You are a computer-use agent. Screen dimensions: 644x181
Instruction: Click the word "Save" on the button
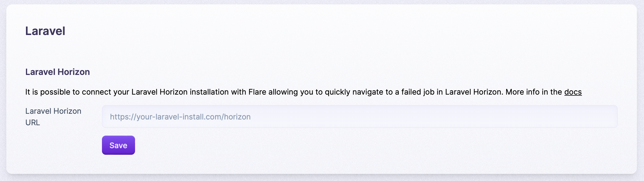click(118, 145)
